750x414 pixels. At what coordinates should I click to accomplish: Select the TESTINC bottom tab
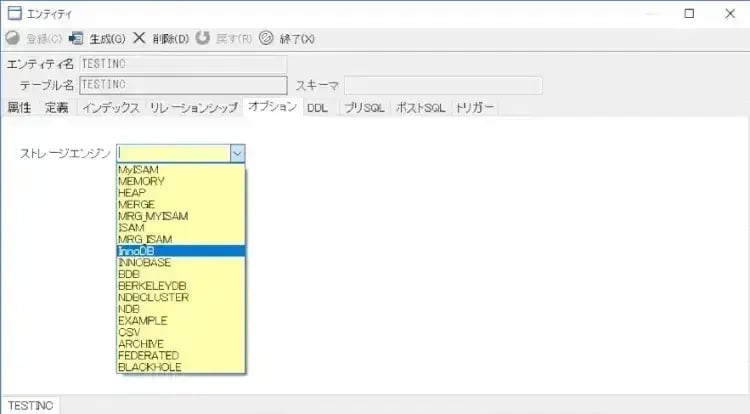pyautogui.click(x=29, y=405)
